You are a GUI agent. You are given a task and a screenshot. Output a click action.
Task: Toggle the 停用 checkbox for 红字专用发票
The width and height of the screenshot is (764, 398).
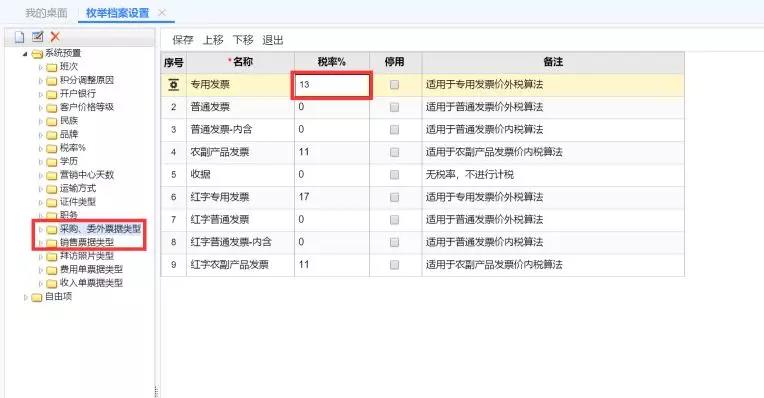point(394,197)
